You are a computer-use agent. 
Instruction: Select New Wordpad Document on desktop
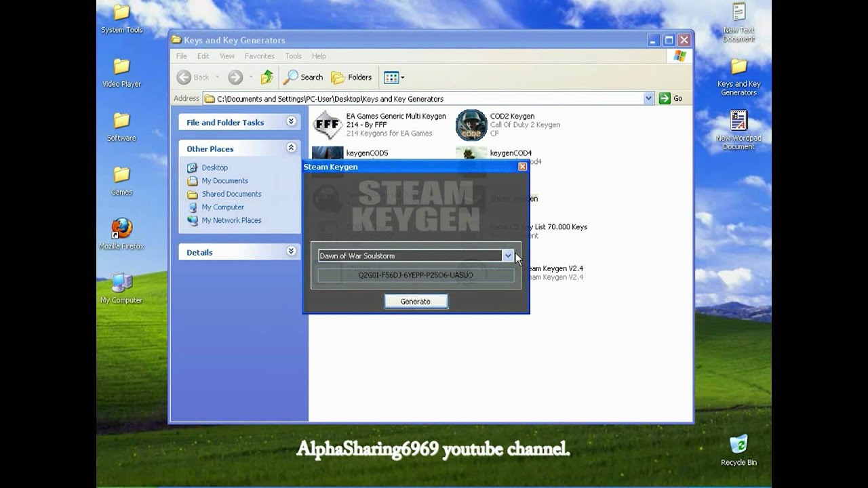tap(738, 130)
